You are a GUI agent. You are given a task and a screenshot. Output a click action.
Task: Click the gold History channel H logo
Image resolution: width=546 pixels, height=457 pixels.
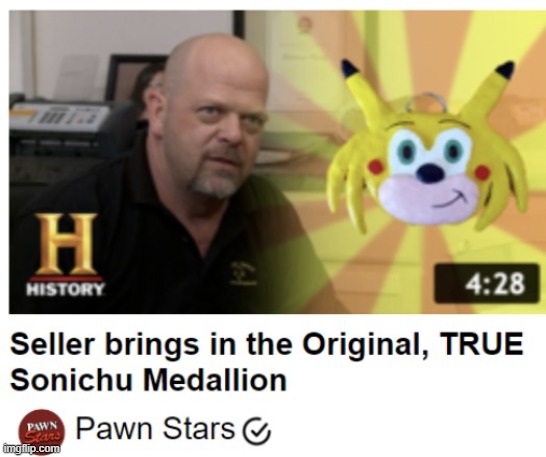(x=65, y=244)
